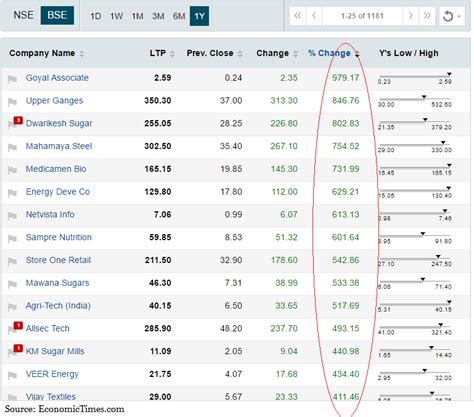
Task: Click Goyal Associate year low/high range bar
Action: 415,76
